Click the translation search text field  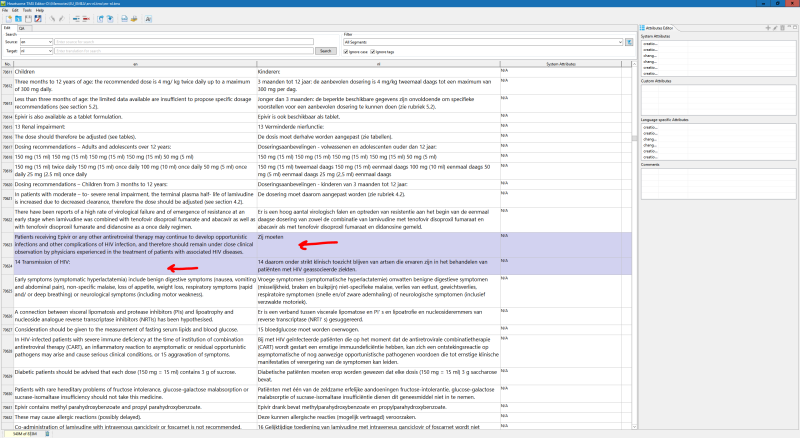(184, 51)
